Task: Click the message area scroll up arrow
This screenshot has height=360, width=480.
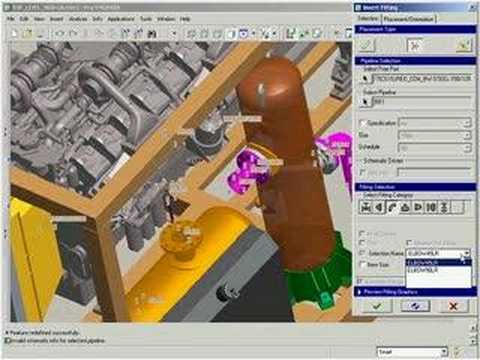Action: pos(474,329)
